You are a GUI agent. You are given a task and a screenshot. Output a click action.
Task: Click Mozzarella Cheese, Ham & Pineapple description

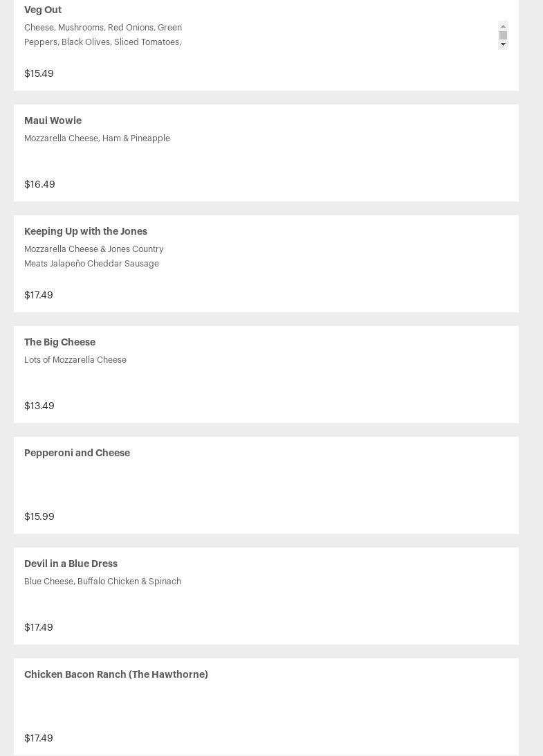point(97,138)
